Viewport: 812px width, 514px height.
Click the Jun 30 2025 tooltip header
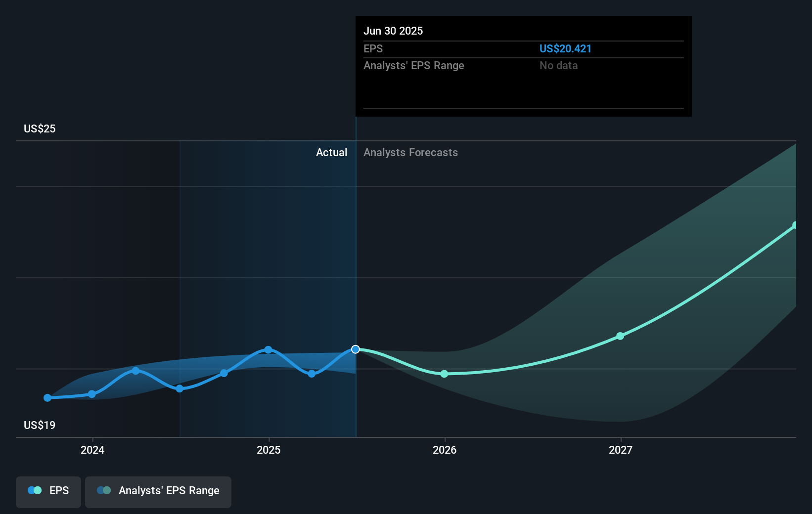(x=394, y=31)
